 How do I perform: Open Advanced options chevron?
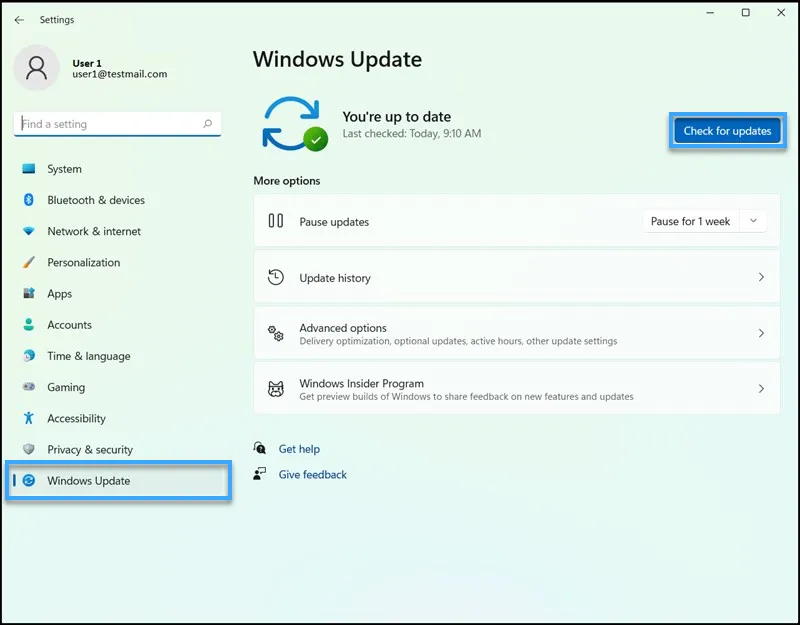point(761,333)
